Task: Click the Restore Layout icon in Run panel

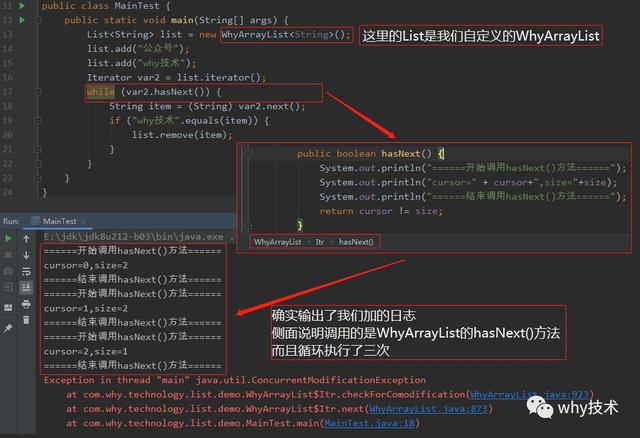Action: tap(8, 307)
